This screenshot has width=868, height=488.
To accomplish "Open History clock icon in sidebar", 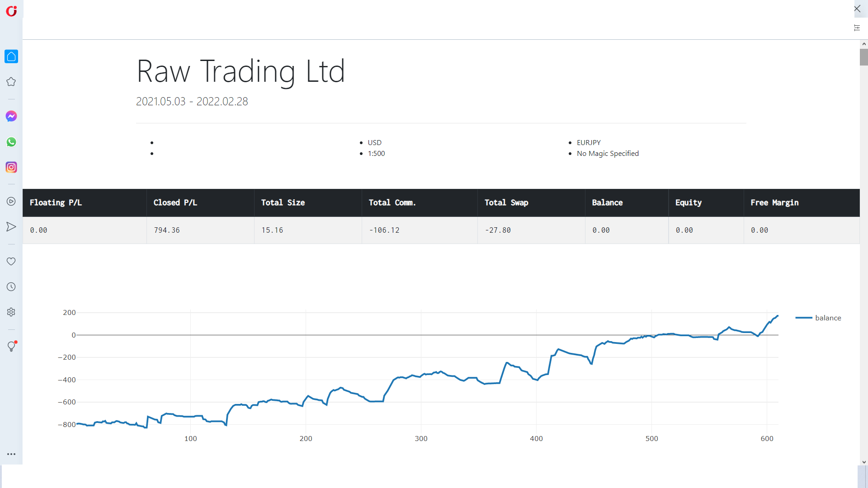I will click(x=11, y=286).
